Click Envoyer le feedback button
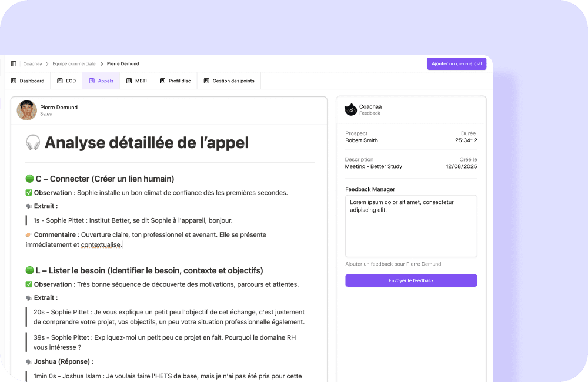The image size is (588, 382). (411, 280)
